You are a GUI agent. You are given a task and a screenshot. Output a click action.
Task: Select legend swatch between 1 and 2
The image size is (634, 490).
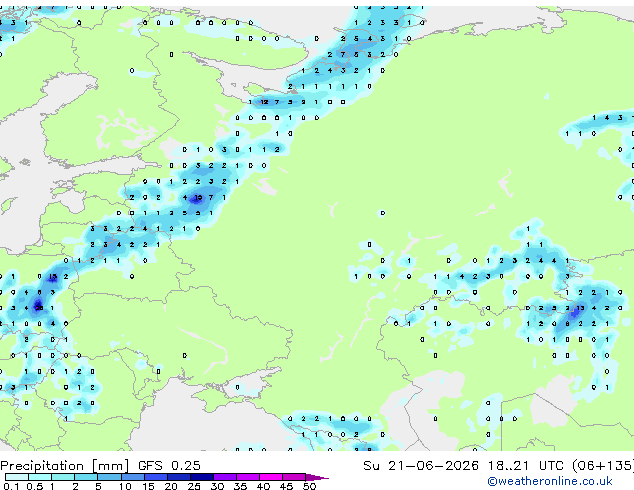click(63, 477)
